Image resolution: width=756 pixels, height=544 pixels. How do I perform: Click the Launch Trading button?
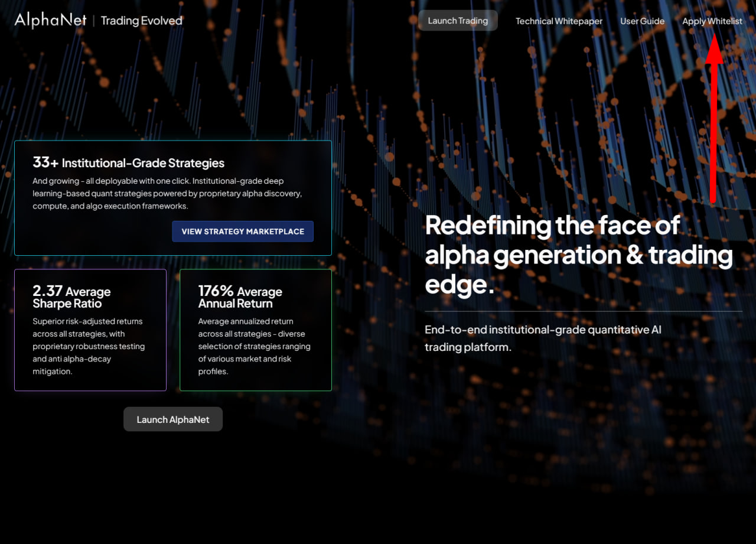pos(458,21)
